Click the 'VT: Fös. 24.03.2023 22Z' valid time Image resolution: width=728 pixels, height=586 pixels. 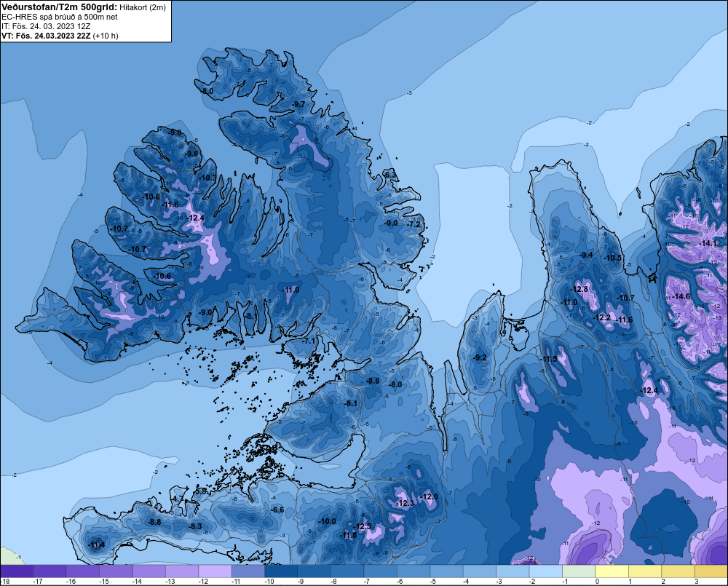coord(46,36)
